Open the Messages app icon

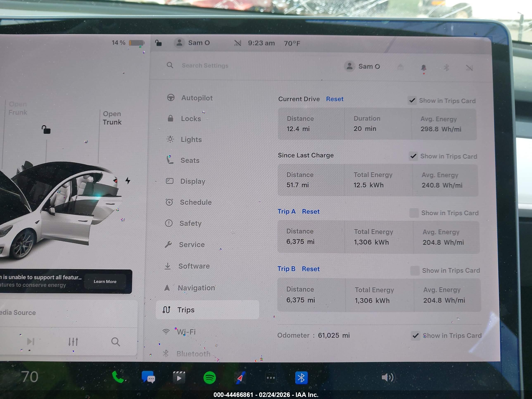[x=148, y=377]
